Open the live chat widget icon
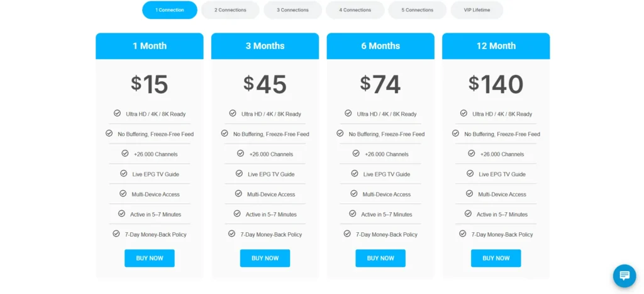 click(x=625, y=276)
